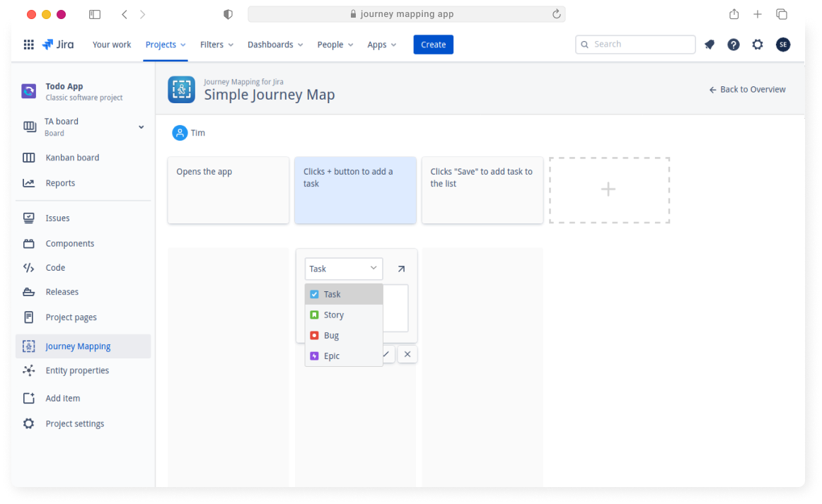Click the blue Create button

433,45
